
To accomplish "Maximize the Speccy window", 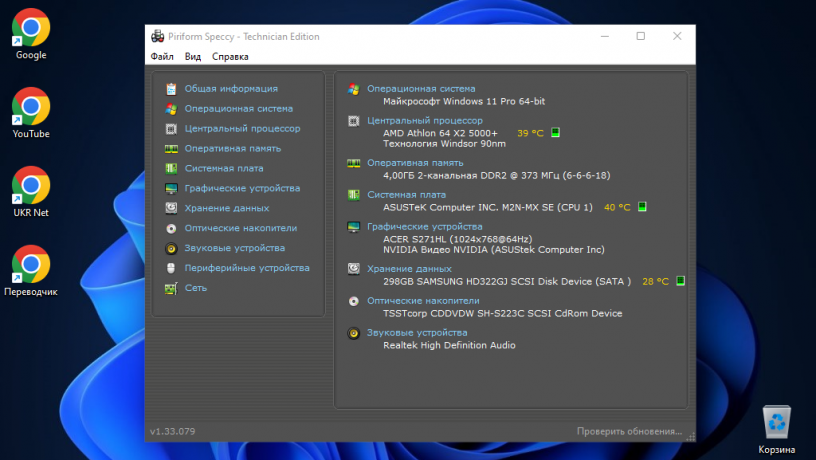I will pyautogui.click(x=641, y=36).
